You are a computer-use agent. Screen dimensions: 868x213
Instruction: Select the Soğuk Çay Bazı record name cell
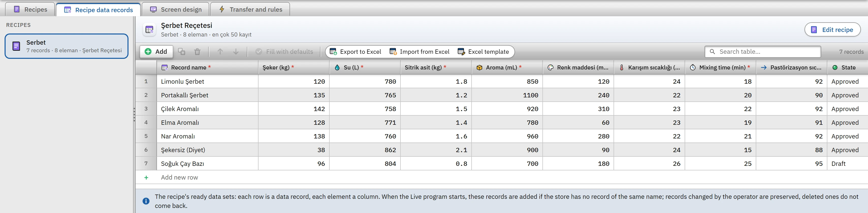click(x=207, y=164)
